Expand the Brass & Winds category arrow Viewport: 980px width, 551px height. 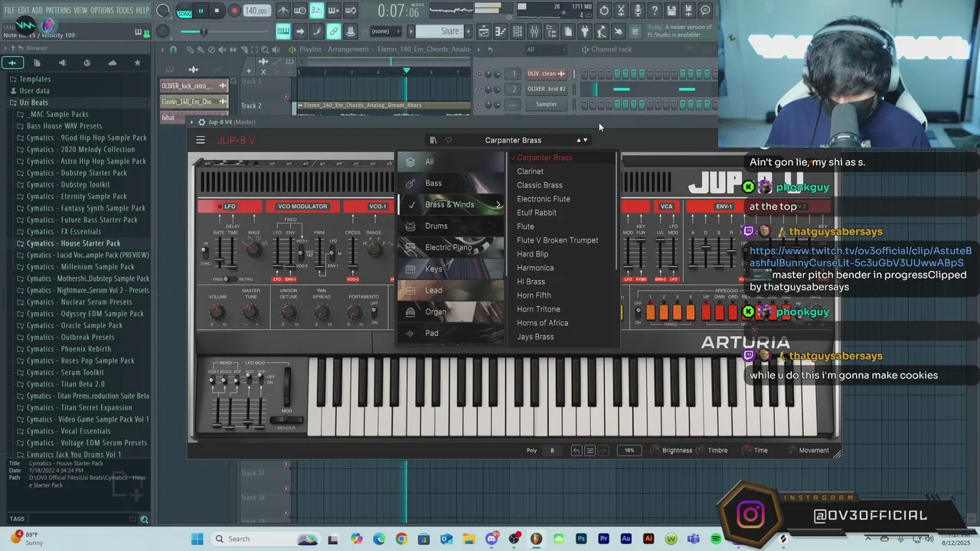point(498,204)
